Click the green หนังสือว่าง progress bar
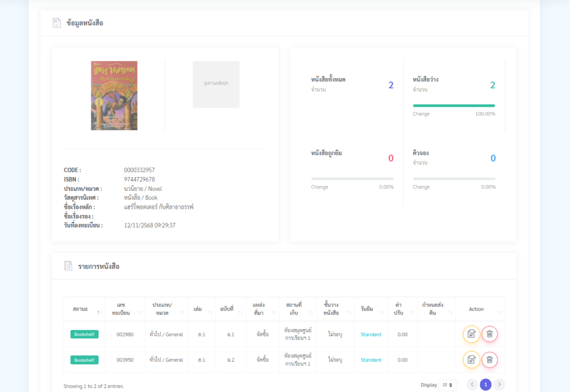 click(454, 105)
